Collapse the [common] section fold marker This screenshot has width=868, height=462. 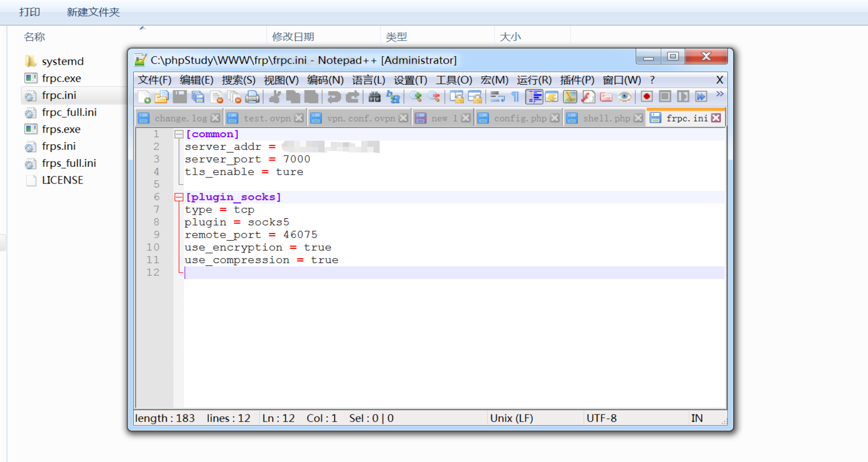[x=179, y=134]
